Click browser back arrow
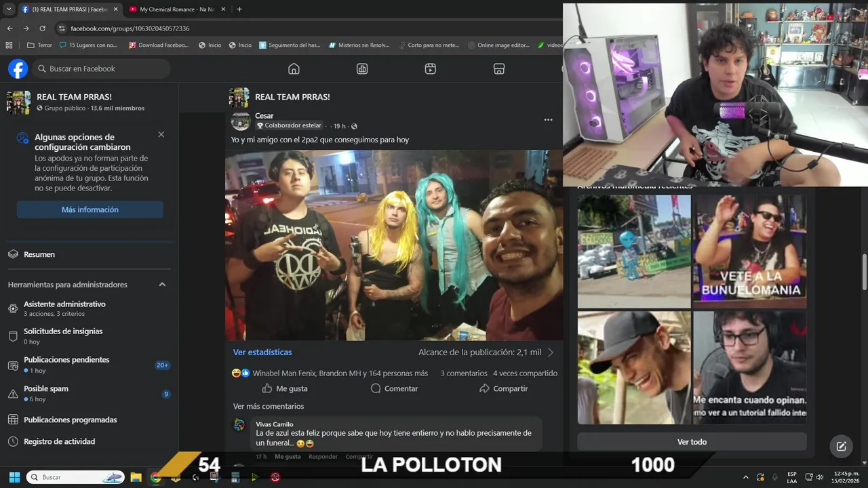The height and width of the screenshot is (488, 868). (x=9, y=28)
